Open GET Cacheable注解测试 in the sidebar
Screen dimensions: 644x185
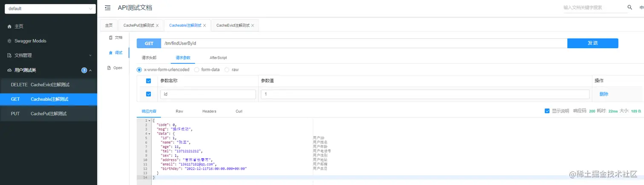coord(49,99)
